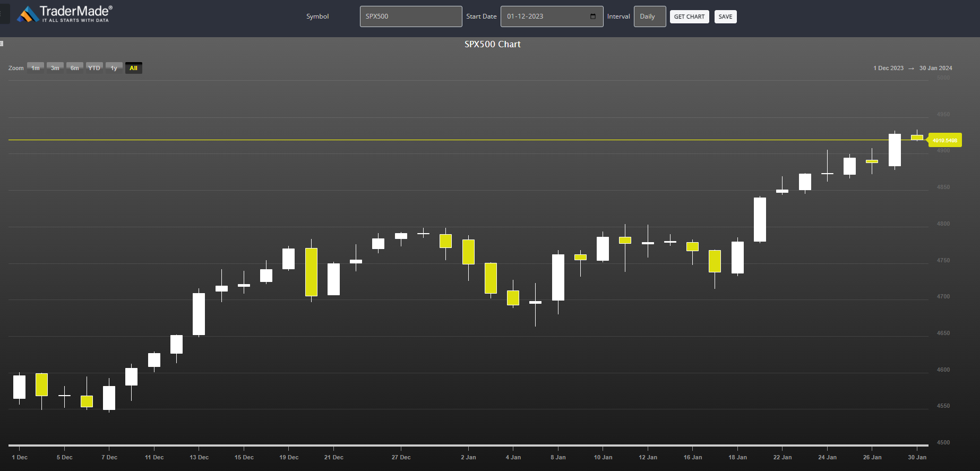Click the Start Date field 01-12-2023
980x471 pixels.
click(552, 16)
